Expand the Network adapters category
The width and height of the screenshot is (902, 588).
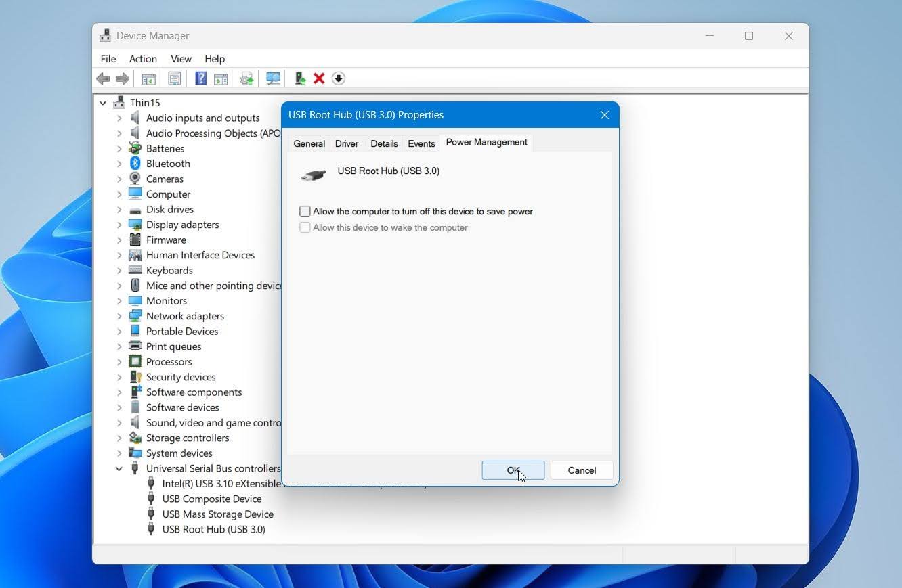coord(119,316)
